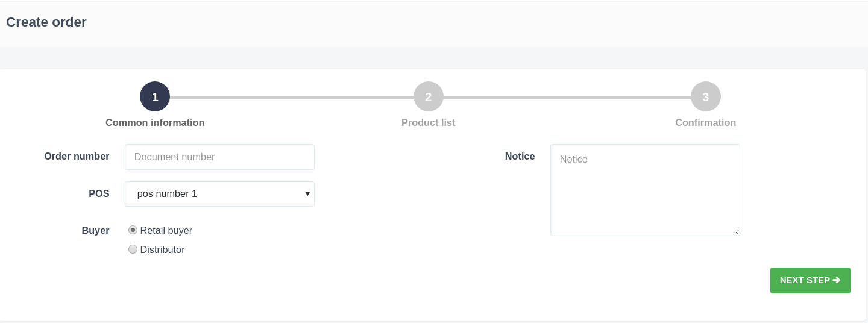868x323 pixels.
Task: Click the Notice field label
Action: [x=520, y=157]
